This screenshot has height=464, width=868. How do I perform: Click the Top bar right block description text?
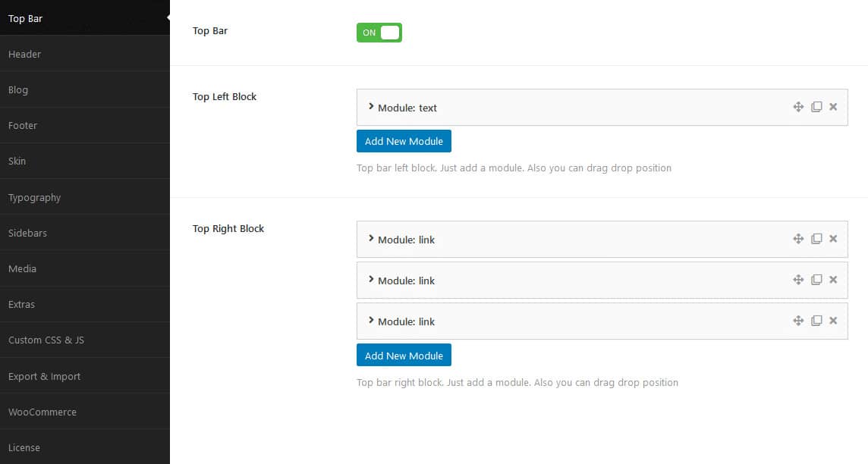point(517,382)
